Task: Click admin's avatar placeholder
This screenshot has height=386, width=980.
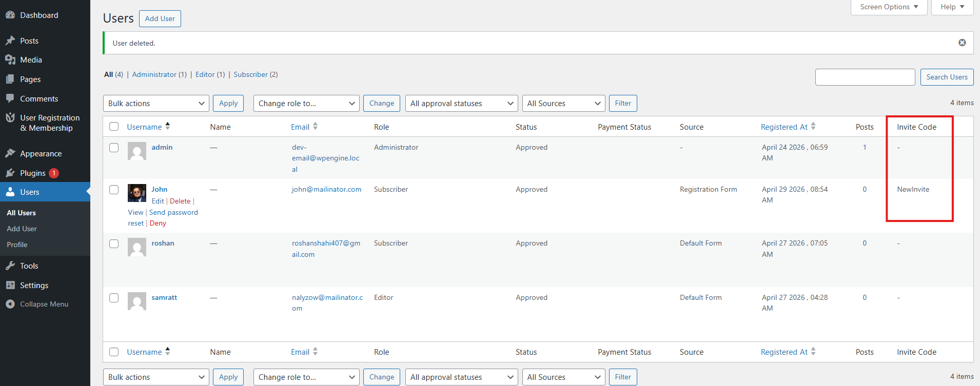Action: pyautogui.click(x=137, y=151)
